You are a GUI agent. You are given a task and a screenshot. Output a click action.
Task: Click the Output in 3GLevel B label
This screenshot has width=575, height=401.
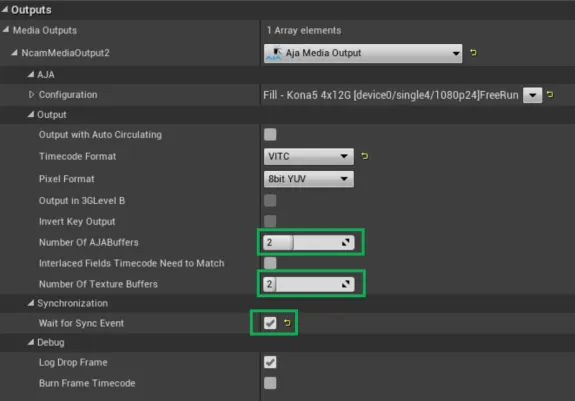pos(82,201)
